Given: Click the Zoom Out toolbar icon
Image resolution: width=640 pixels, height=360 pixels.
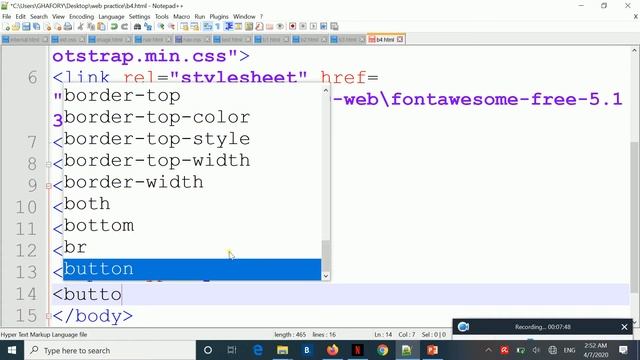Looking at the screenshot, I should [x=171, y=27].
